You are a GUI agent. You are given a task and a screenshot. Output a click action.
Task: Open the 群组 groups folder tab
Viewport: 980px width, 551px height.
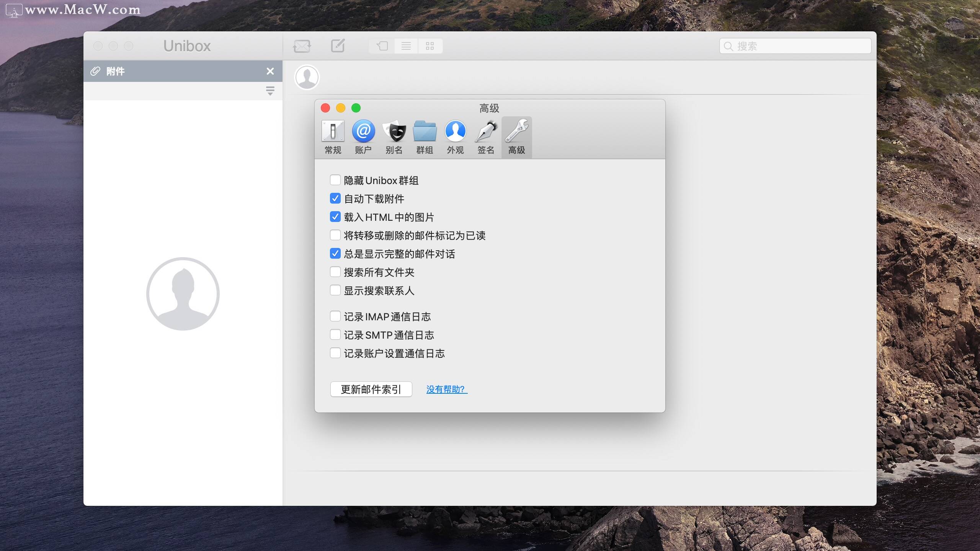tap(425, 137)
